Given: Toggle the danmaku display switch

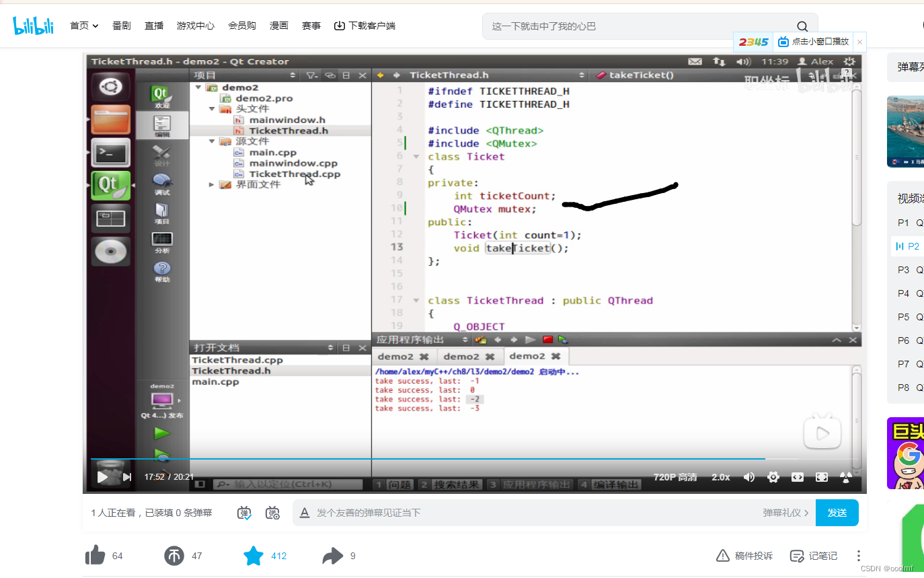Looking at the screenshot, I should coord(245,513).
